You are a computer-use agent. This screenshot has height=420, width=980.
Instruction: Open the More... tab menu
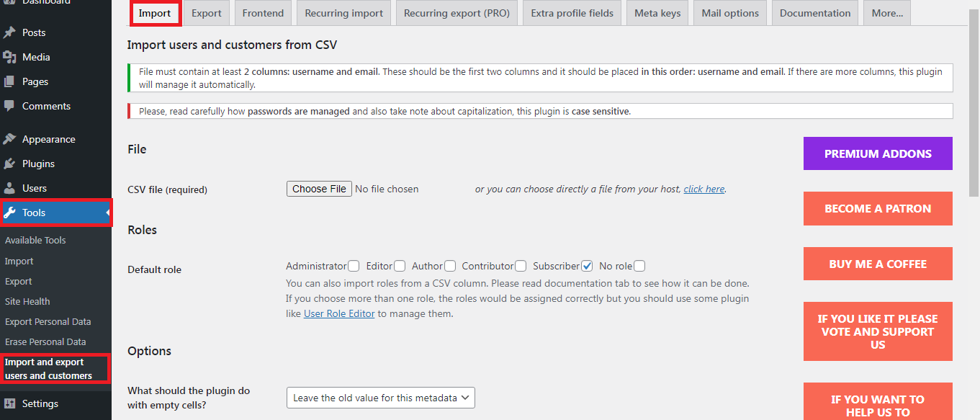coord(887,13)
